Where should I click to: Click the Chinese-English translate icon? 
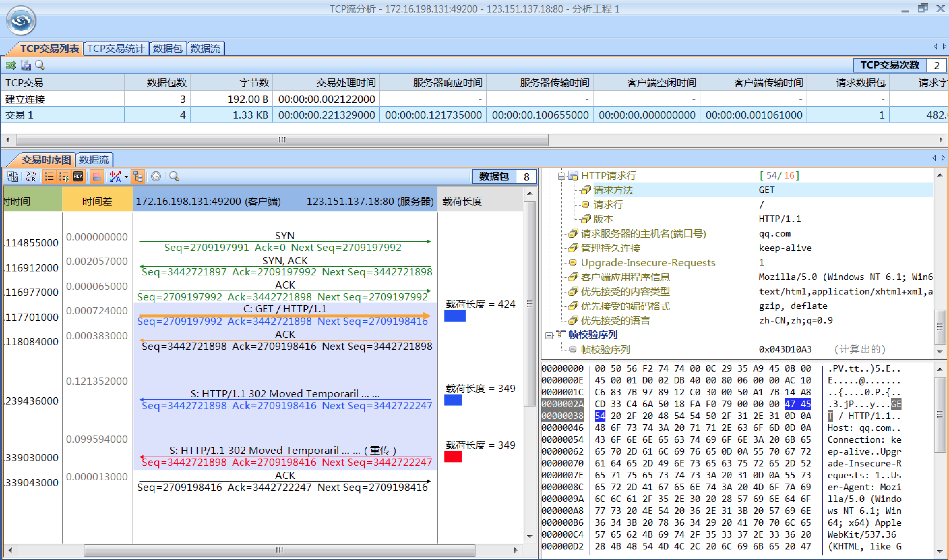point(115,177)
